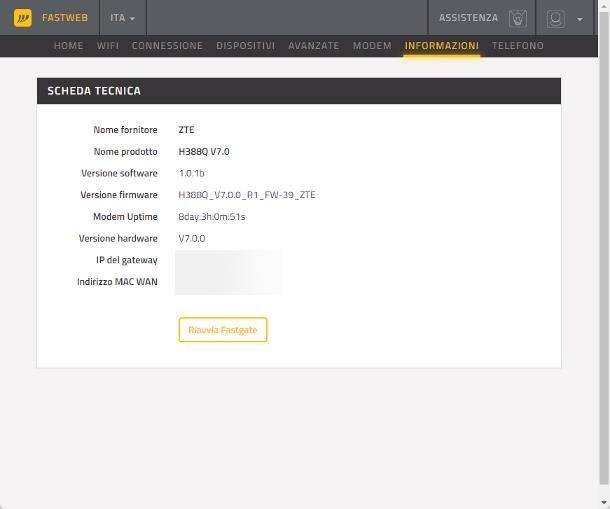Select firmware value H388Q_V7.0.0_R1_FW-39_ZTE

(247, 195)
